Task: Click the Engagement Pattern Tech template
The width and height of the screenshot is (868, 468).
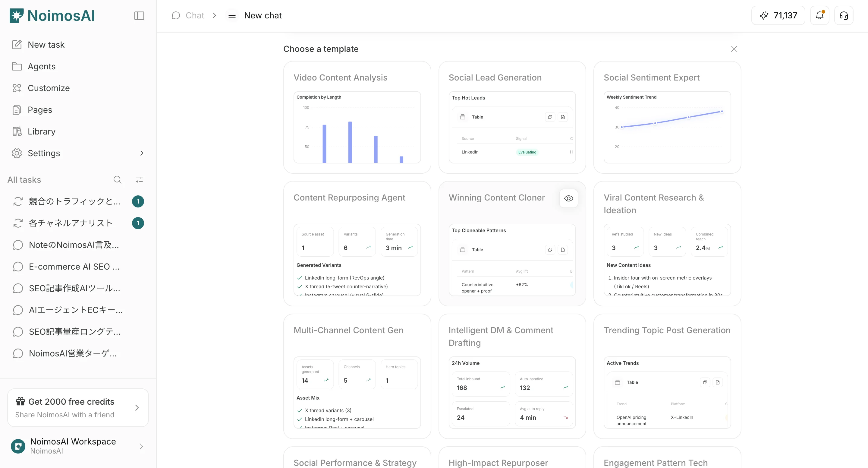Action: tap(667, 457)
